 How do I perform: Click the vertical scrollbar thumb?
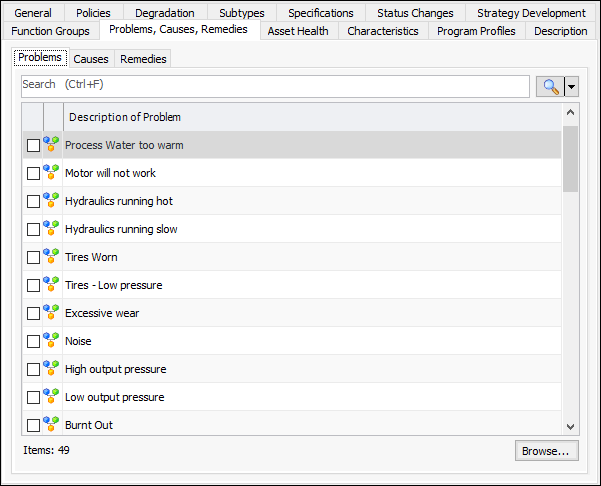click(570, 160)
